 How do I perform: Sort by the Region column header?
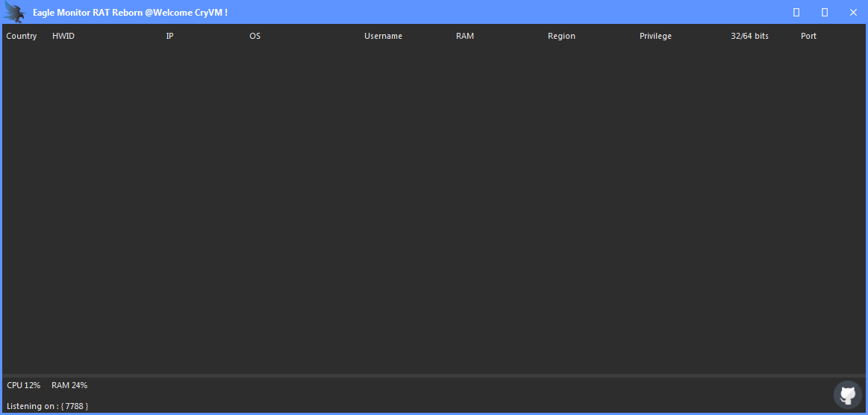coord(561,36)
